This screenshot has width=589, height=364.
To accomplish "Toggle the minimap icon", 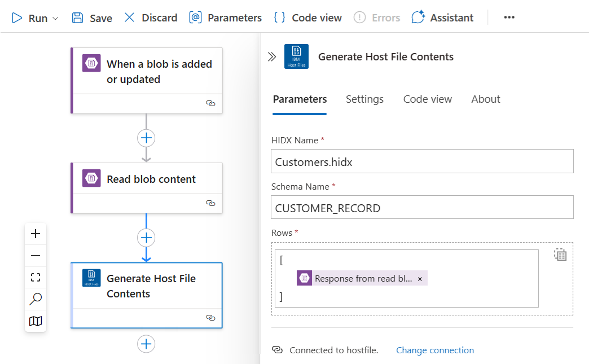I will point(36,321).
